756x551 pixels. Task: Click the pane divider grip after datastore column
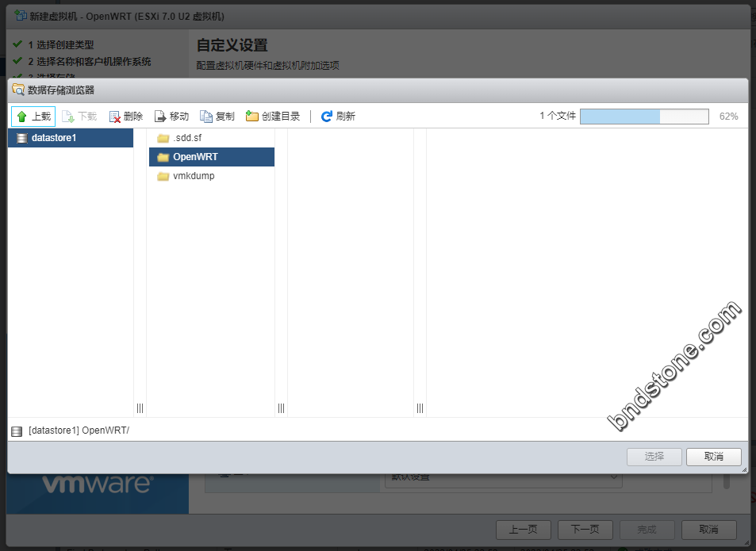click(x=140, y=408)
